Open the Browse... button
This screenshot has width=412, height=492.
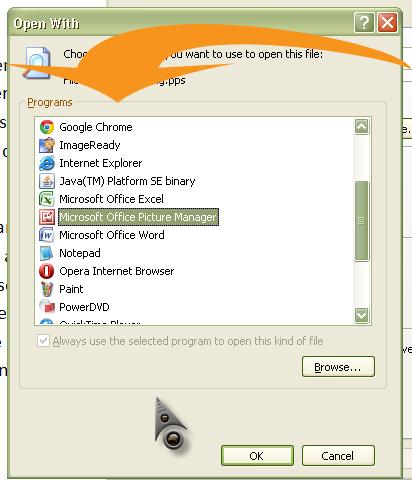(338, 367)
